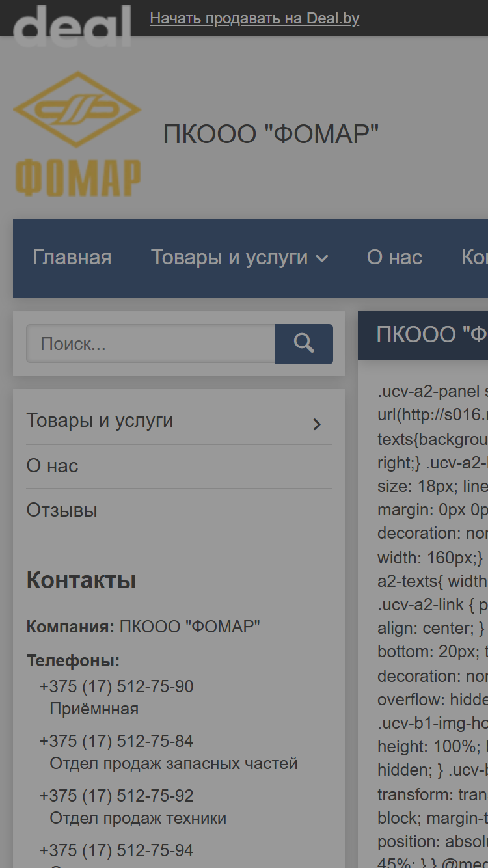Click the magnifier search button
The width and height of the screenshot is (488, 868).
pos(304,344)
